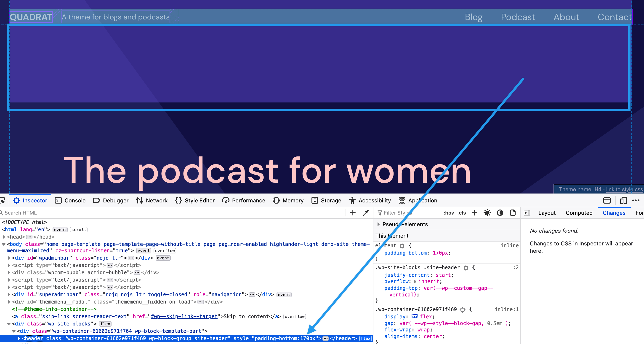Image resolution: width=644 pixels, height=344 pixels.
Task: Expand the Pseudo-elements section
Action: point(379,224)
